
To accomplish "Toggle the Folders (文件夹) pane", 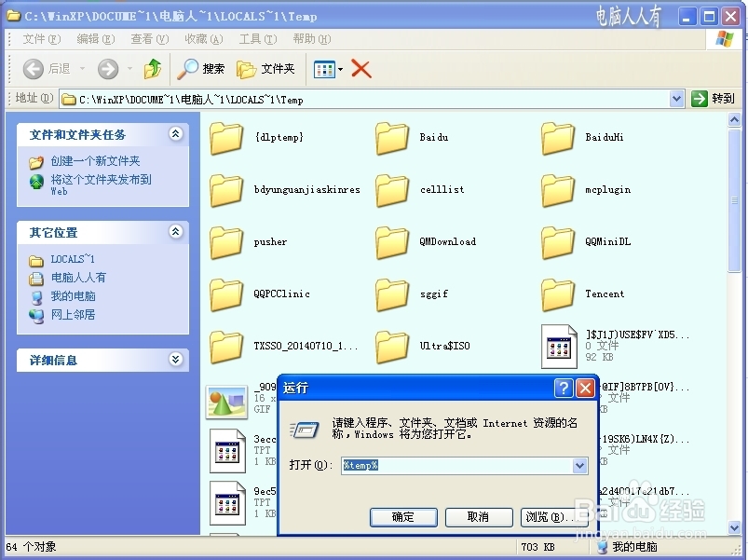I will [x=265, y=69].
